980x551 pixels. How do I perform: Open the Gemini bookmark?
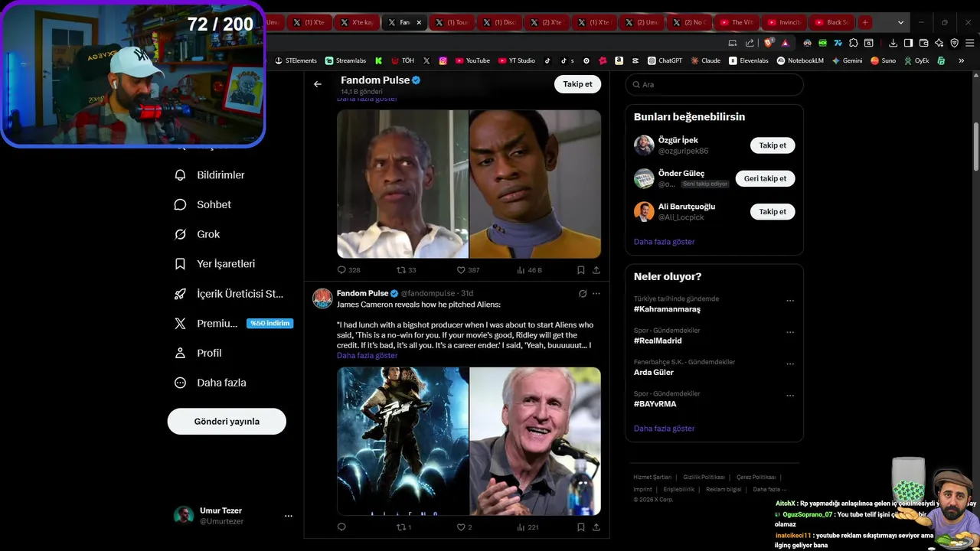(x=847, y=60)
